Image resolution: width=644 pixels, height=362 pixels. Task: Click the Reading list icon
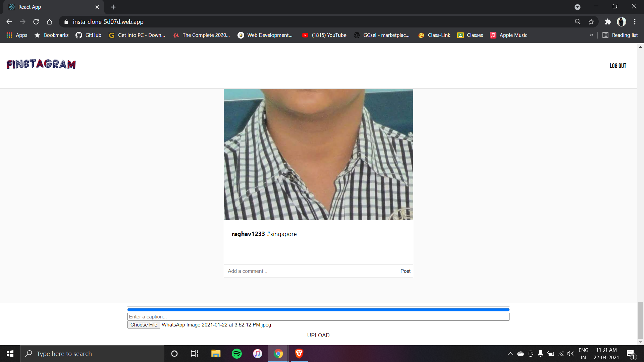pyautogui.click(x=605, y=35)
